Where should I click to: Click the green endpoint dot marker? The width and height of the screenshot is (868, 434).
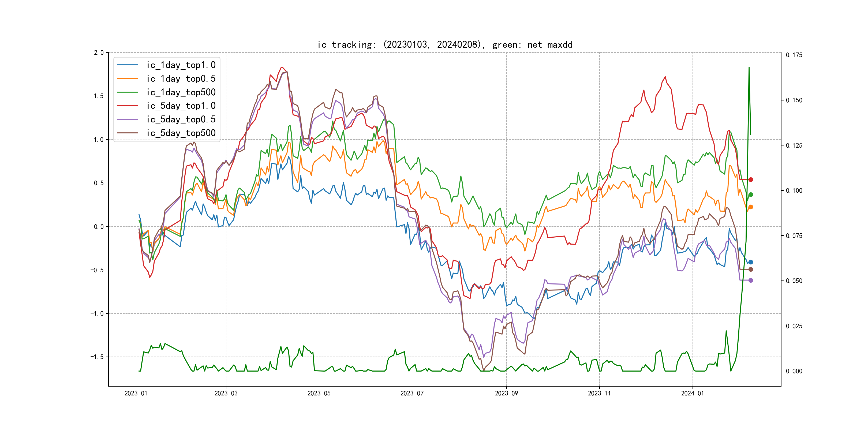click(x=750, y=195)
